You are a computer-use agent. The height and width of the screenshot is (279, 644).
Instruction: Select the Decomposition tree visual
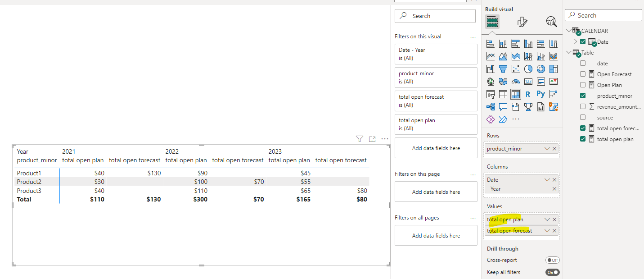(491, 107)
